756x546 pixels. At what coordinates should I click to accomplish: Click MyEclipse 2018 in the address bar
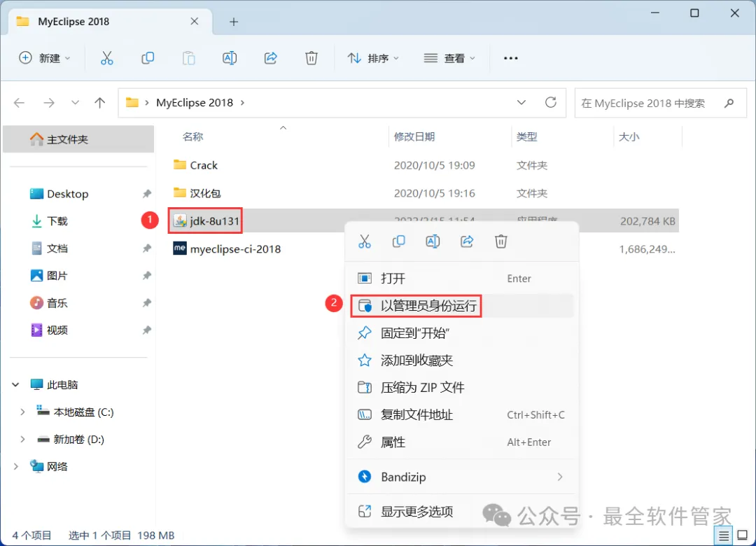coord(195,103)
